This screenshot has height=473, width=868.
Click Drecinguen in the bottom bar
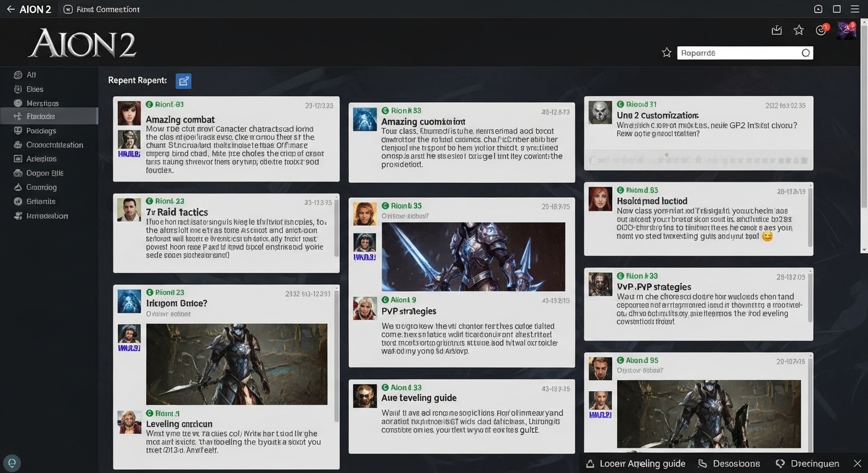(807, 463)
